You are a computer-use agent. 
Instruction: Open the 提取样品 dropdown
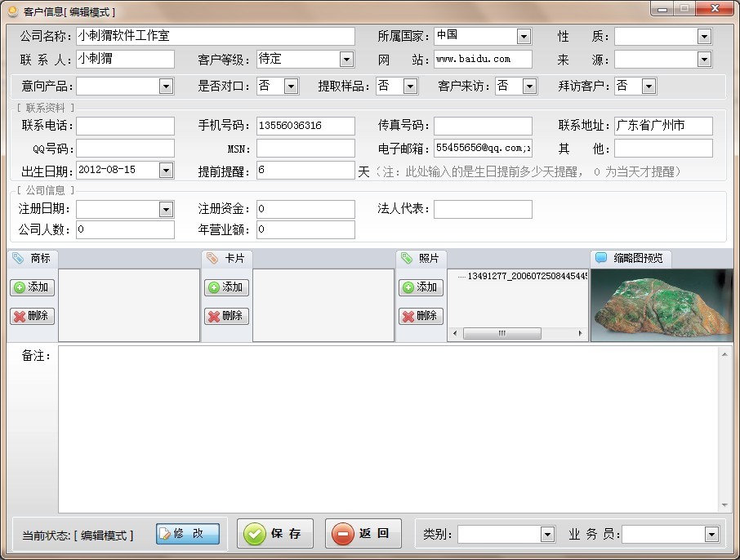coord(410,87)
